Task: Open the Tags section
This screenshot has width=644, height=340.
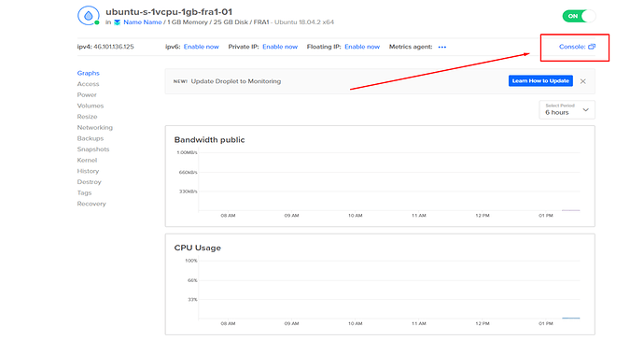Action: [84, 192]
